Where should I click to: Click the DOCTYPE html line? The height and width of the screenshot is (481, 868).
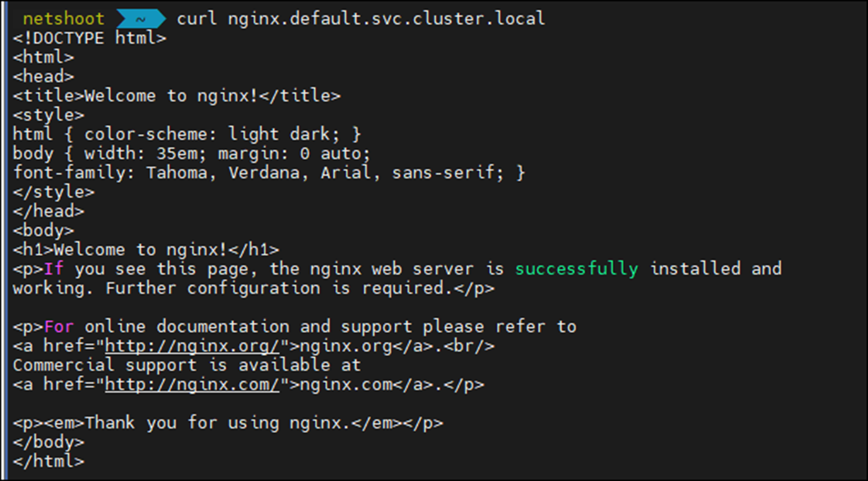point(89,39)
